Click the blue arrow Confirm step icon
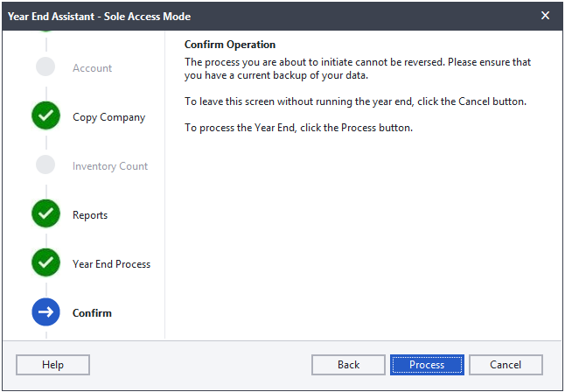The height and width of the screenshot is (392, 565). pyautogui.click(x=45, y=312)
